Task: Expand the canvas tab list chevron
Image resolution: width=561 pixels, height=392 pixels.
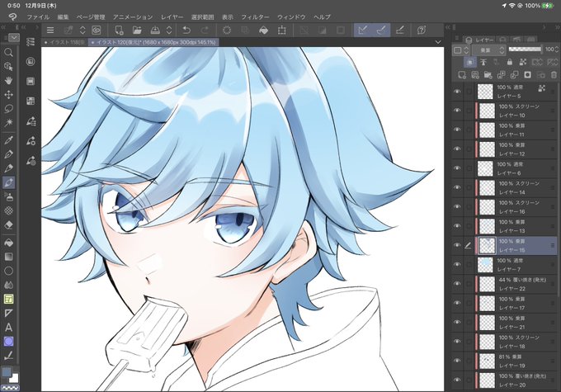Action: click(x=438, y=42)
